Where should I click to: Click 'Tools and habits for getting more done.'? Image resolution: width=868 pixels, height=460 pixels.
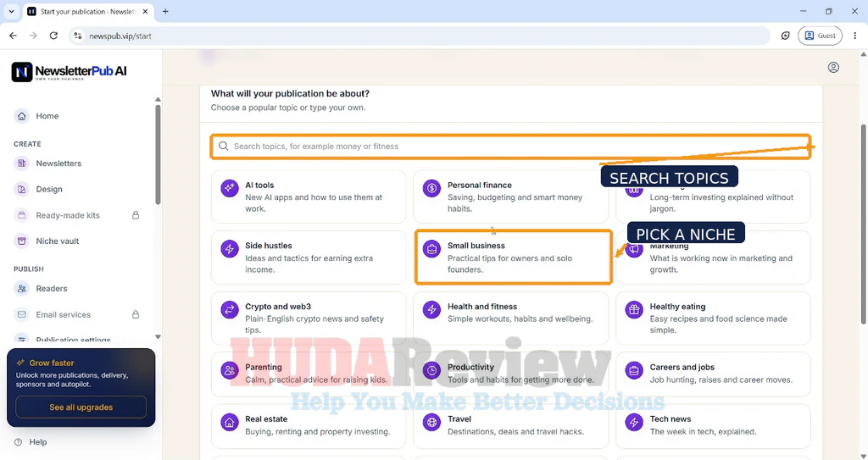coord(520,380)
